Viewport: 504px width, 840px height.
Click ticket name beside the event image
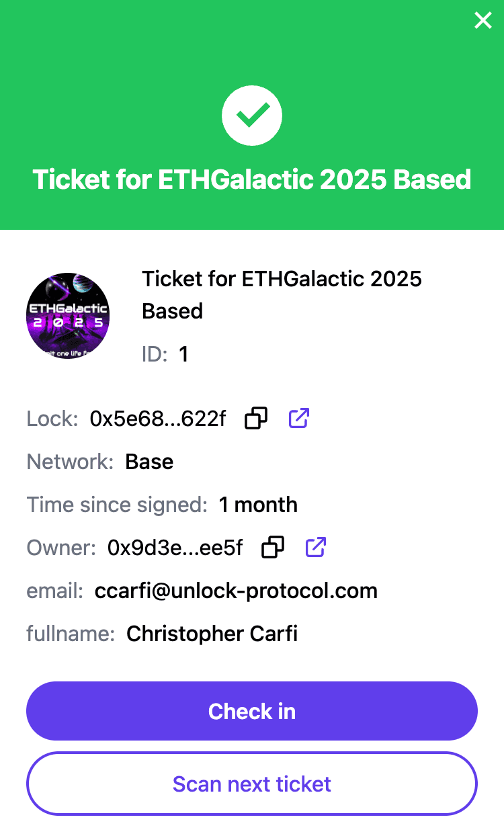pyautogui.click(x=282, y=294)
